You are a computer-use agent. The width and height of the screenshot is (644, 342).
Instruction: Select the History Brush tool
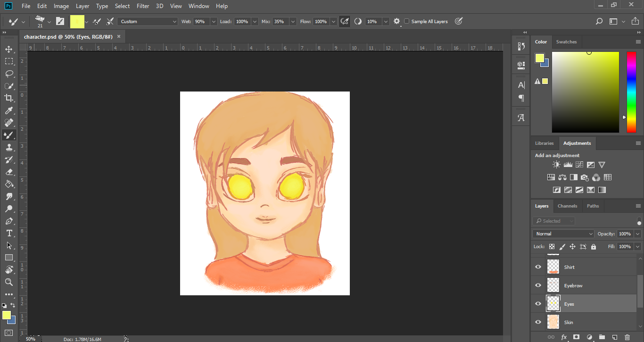[9, 159]
